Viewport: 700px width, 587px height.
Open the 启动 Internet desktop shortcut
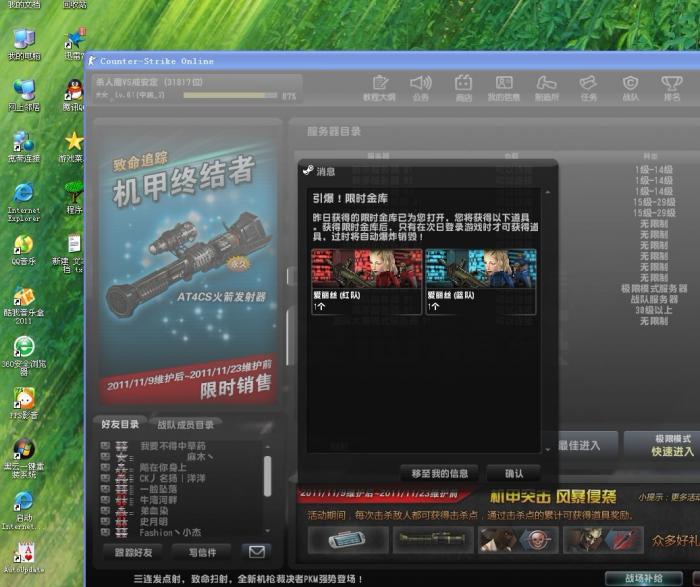click(x=24, y=511)
